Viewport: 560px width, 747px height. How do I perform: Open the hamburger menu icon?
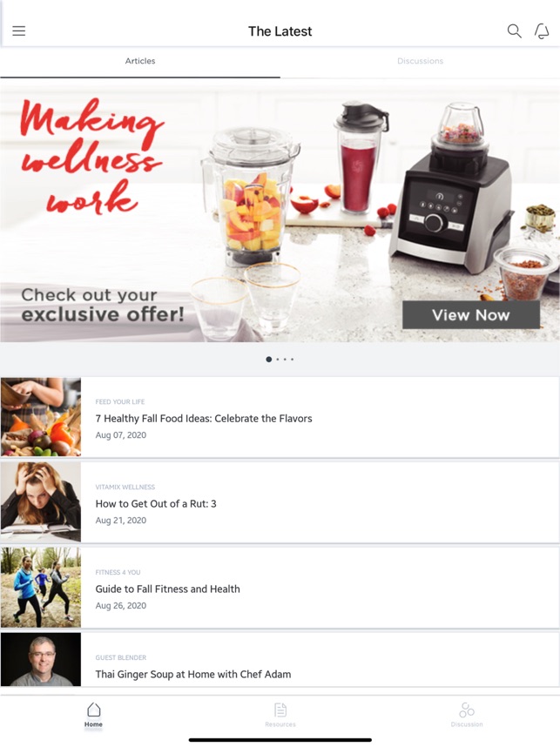[19, 31]
